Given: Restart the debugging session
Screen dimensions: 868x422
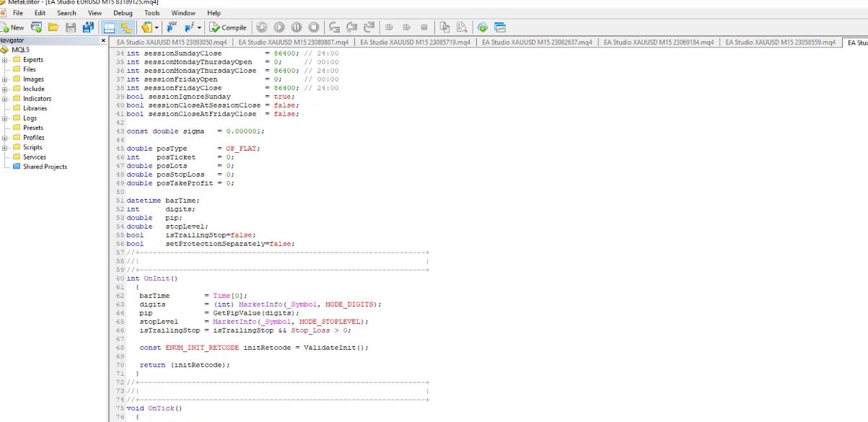Looking at the screenshot, I should coord(261,27).
